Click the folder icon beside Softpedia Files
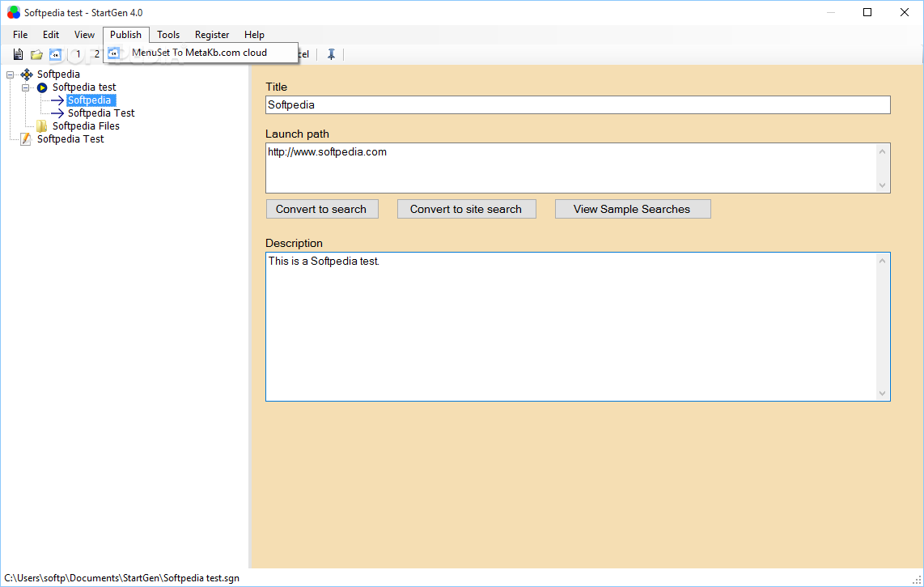Screen dimensions: 924x587 coord(42,126)
